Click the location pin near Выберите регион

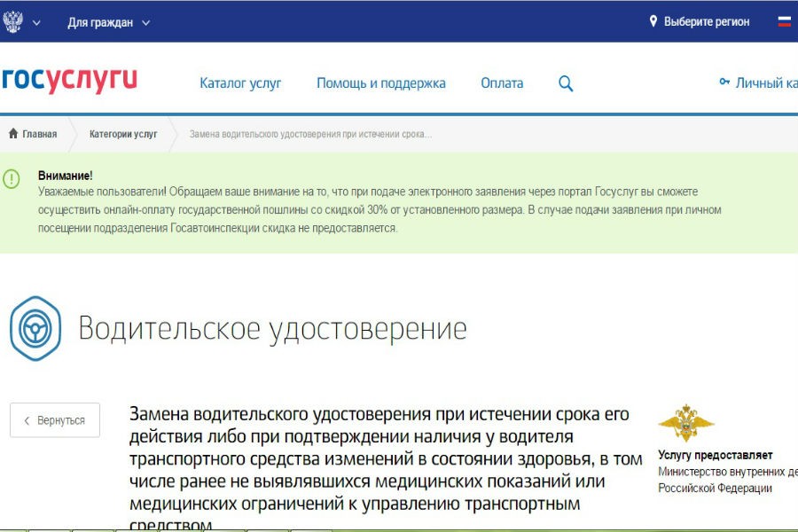(653, 21)
